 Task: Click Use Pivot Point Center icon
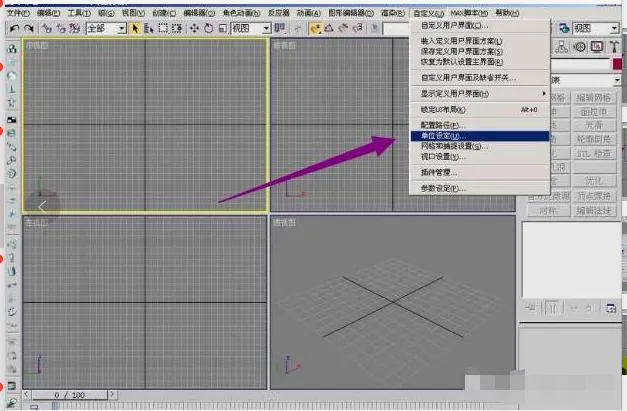tap(280, 28)
